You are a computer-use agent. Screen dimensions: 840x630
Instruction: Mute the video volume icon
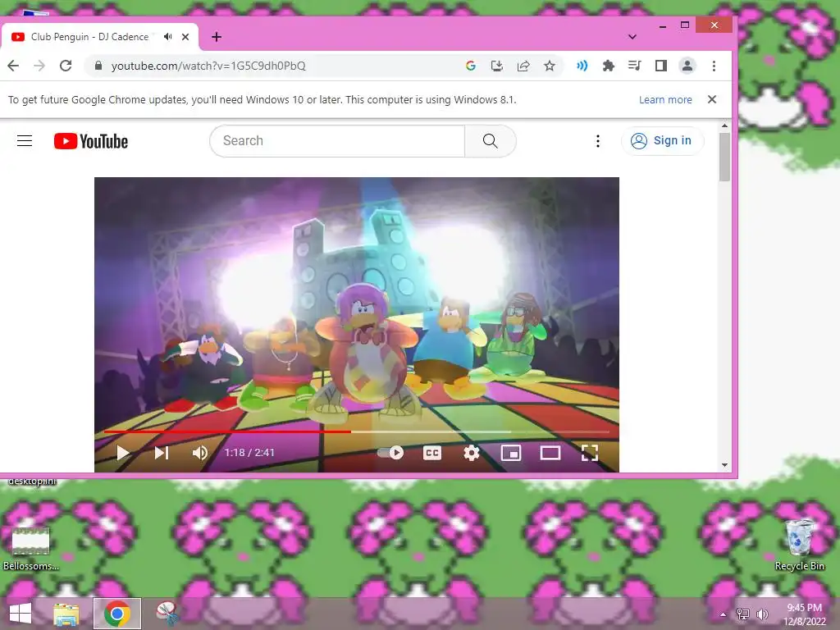coord(200,453)
